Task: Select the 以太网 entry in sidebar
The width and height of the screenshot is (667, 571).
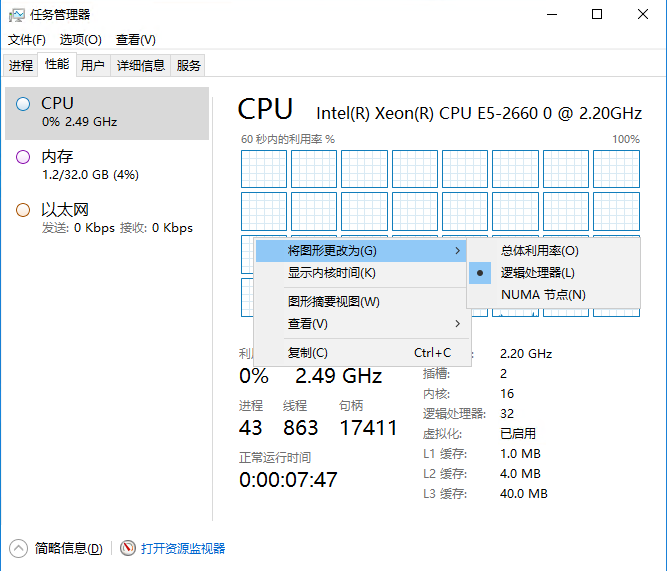Action: (107, 219)
